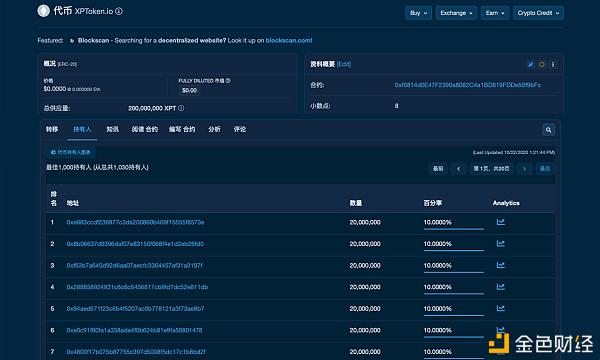600x360 pixels.
Task: Click the $0.00 fully diluted value
Action: tap(189, 91)
